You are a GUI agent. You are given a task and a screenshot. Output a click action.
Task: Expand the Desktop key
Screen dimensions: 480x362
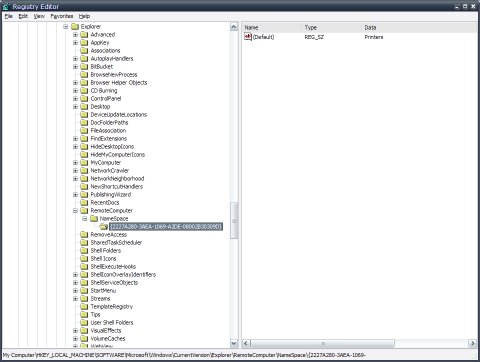(75, 107)
